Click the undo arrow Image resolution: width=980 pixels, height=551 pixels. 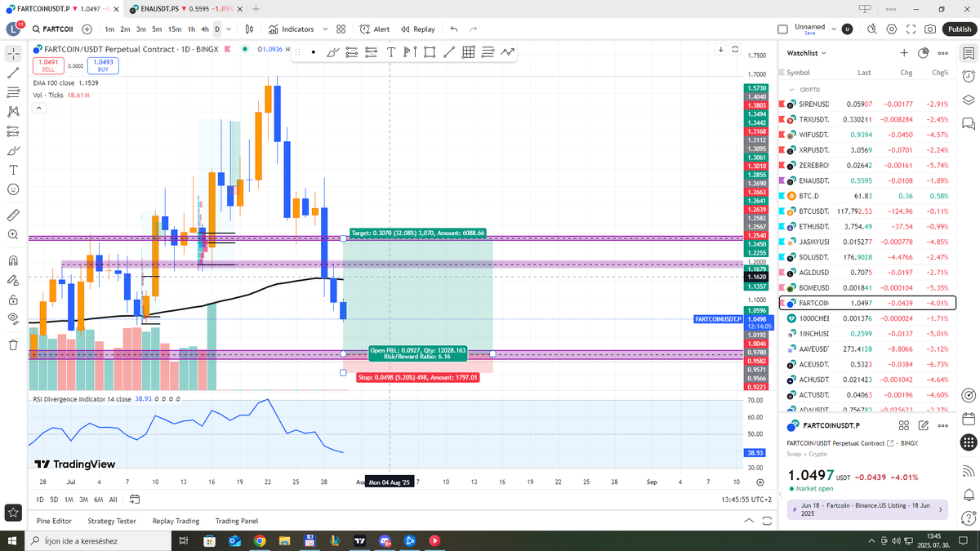coord(454,29)
